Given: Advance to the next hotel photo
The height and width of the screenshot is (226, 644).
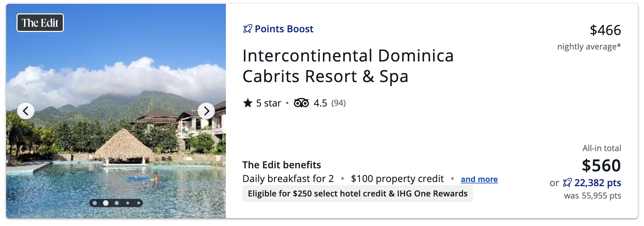Looking at the screenshot, I should tap(206, 111).
